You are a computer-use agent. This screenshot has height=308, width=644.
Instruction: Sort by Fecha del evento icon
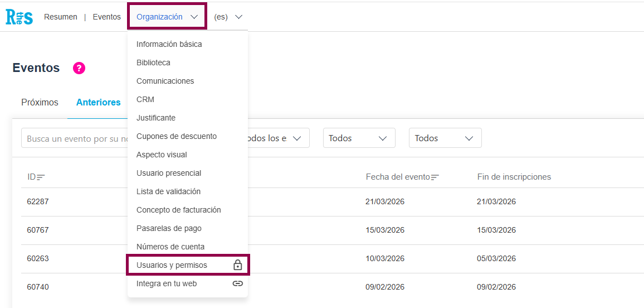pos(435,177)
